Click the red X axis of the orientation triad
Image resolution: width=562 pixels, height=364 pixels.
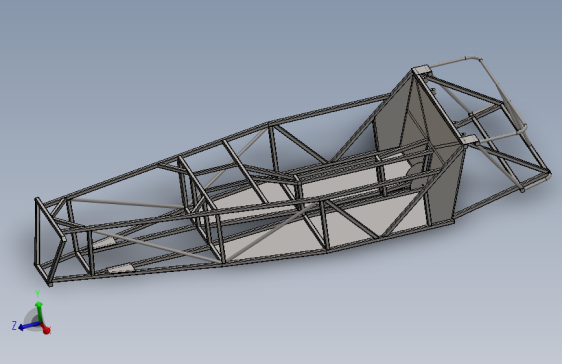[x=45, y=329]
